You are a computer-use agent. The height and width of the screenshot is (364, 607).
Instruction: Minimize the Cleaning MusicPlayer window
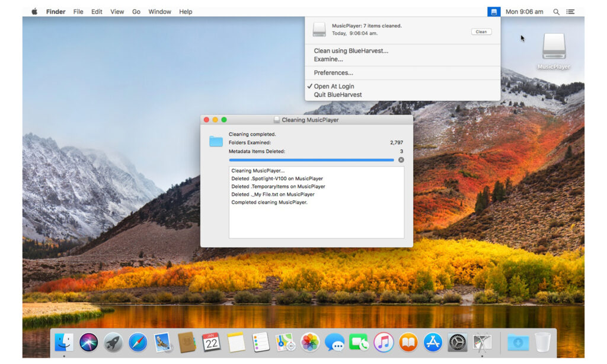(215, 120)
